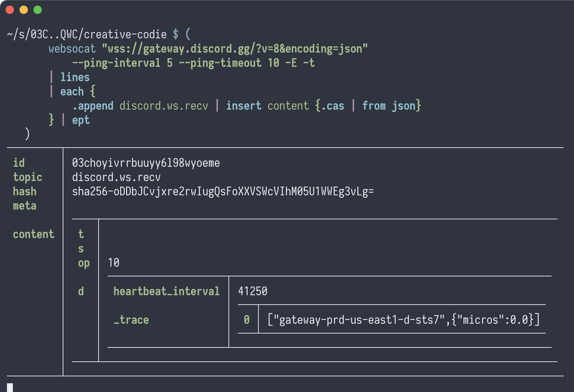The width and height of the screenshot is (574, 392).
Task: Click the --ping-interval flag text
Action: [x=116, y=63]
